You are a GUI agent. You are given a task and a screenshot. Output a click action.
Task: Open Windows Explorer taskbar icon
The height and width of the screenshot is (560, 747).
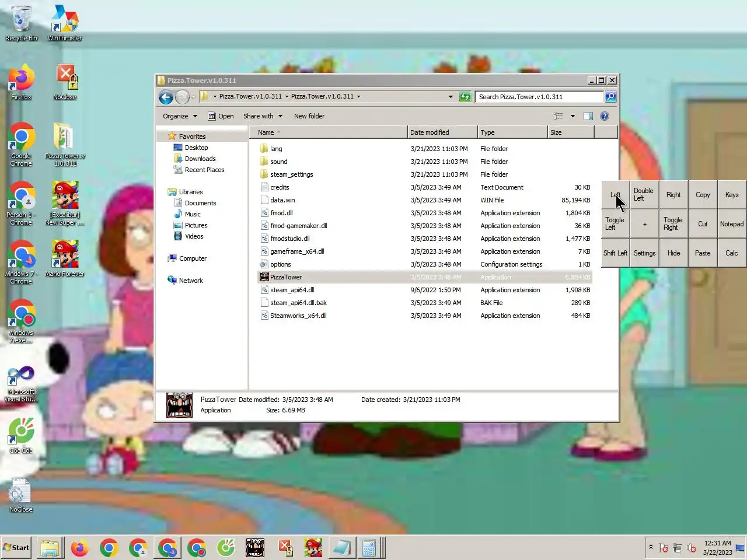tap(50, 548)
